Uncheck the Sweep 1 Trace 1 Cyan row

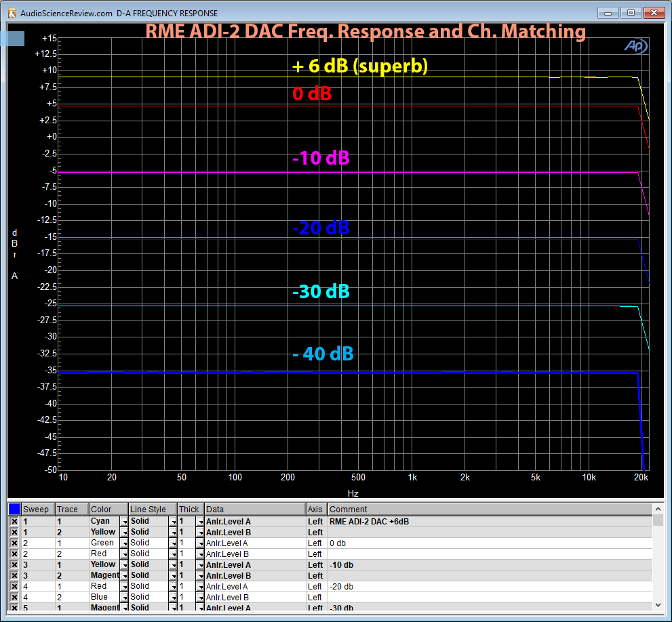[x=14, y=522]
